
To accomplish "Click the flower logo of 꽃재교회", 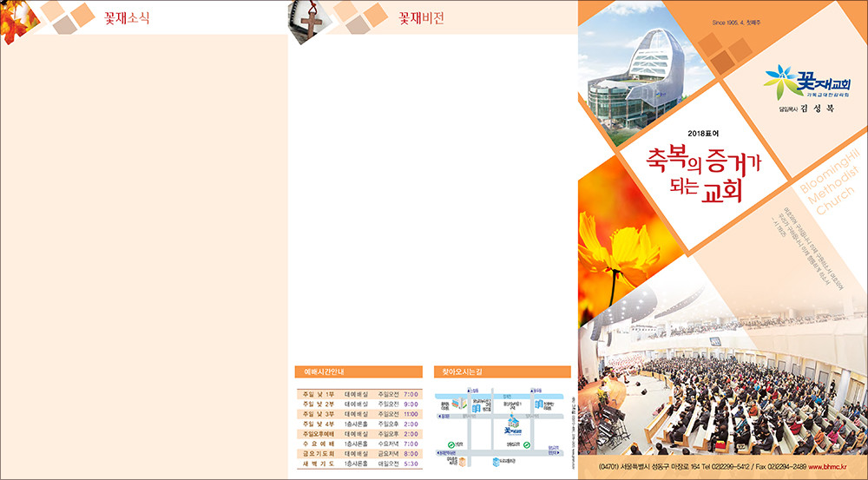I will (x=779, y=81).
